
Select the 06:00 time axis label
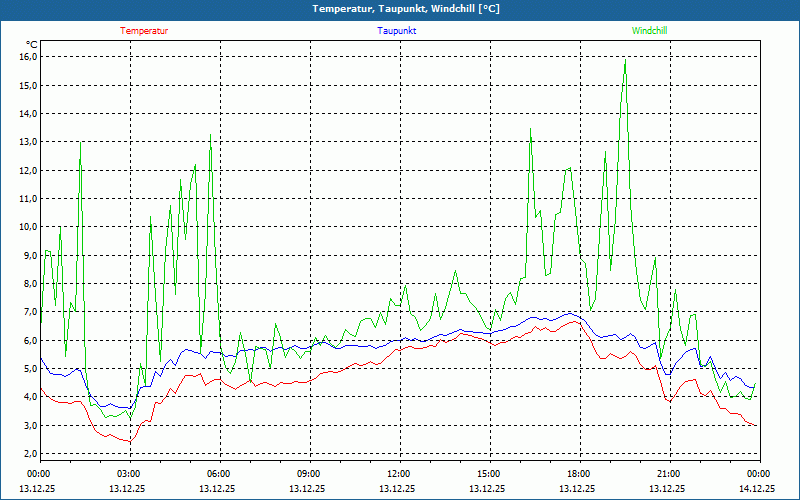coord(219,474)
